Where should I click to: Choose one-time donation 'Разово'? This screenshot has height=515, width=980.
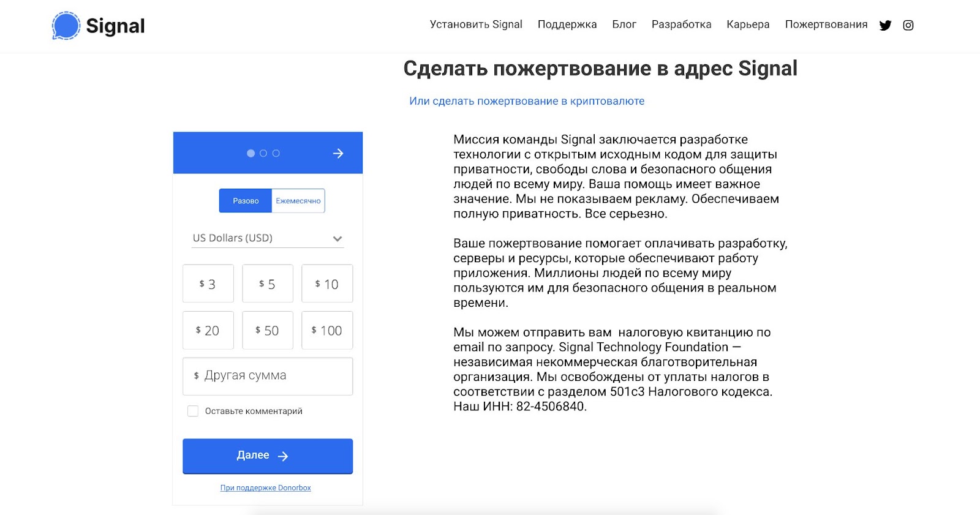pyautogui.click(x=246, y=201)
